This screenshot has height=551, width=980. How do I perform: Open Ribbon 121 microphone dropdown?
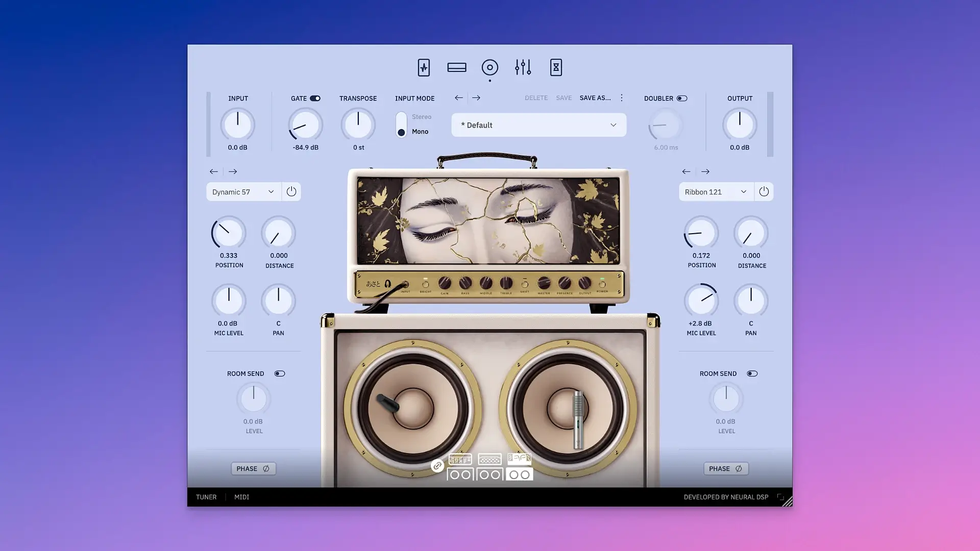716,192
